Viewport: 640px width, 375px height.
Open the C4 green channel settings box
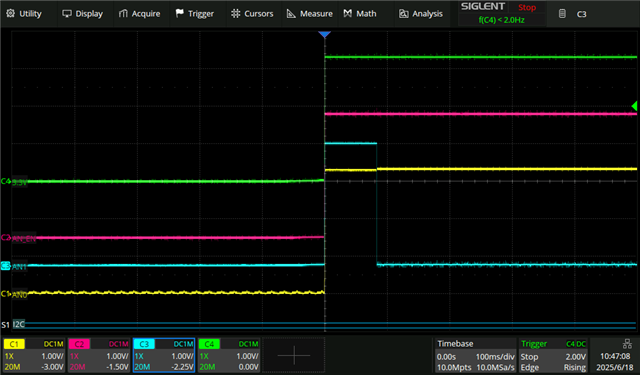pos(229,355)
